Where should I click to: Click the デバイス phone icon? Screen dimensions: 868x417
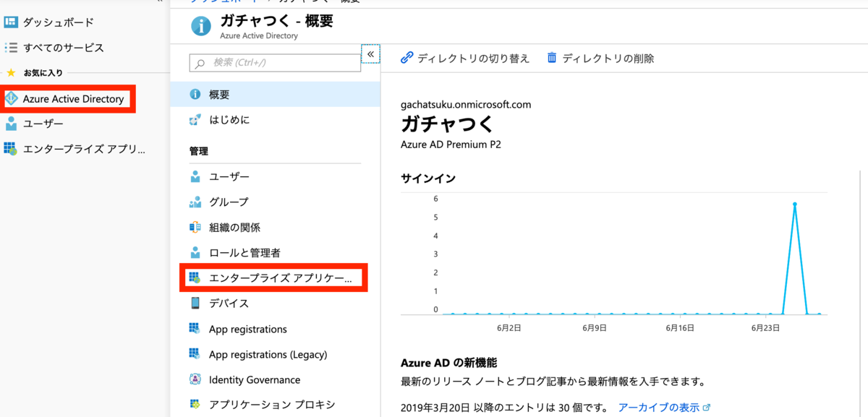195,303
